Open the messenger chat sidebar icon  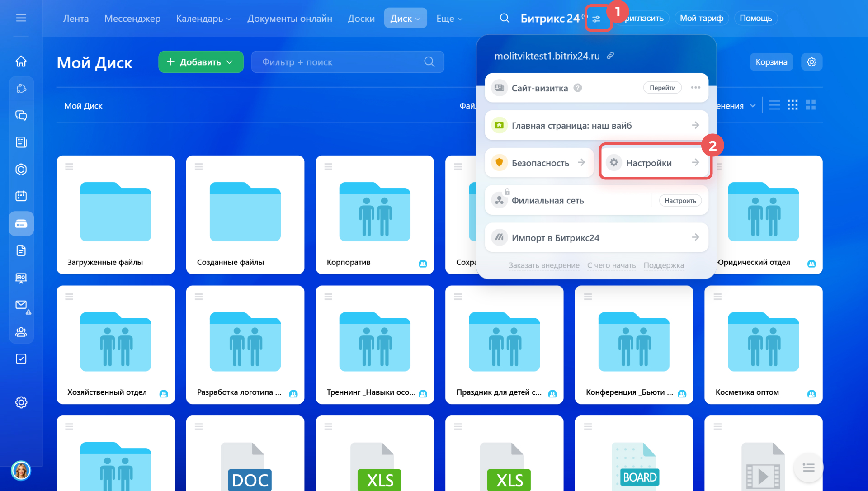pyautogui.click(x=21, y=115)
